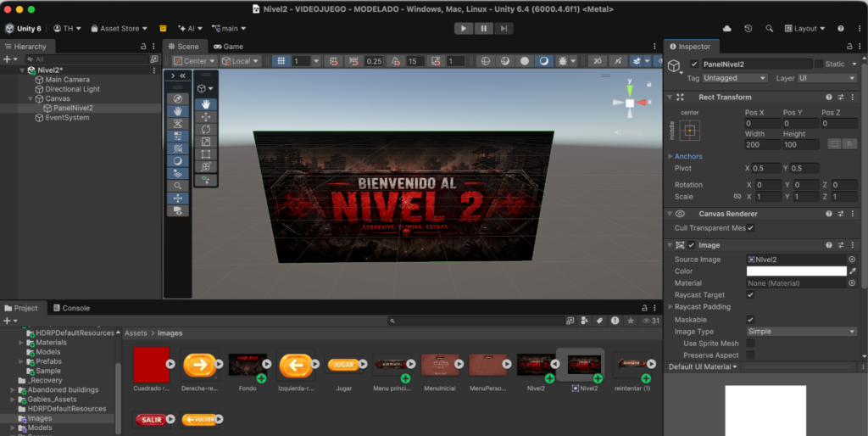Image resolution: width=868 pixels, height=436 pixels.
Task: Toggle raw edit mode R button
Action: 849,144
